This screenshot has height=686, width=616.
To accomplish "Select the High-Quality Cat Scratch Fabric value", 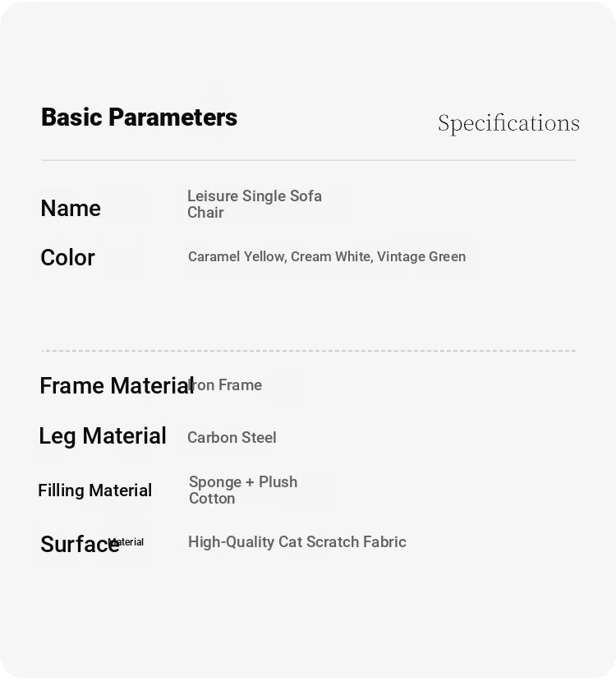I will (297, 541).
